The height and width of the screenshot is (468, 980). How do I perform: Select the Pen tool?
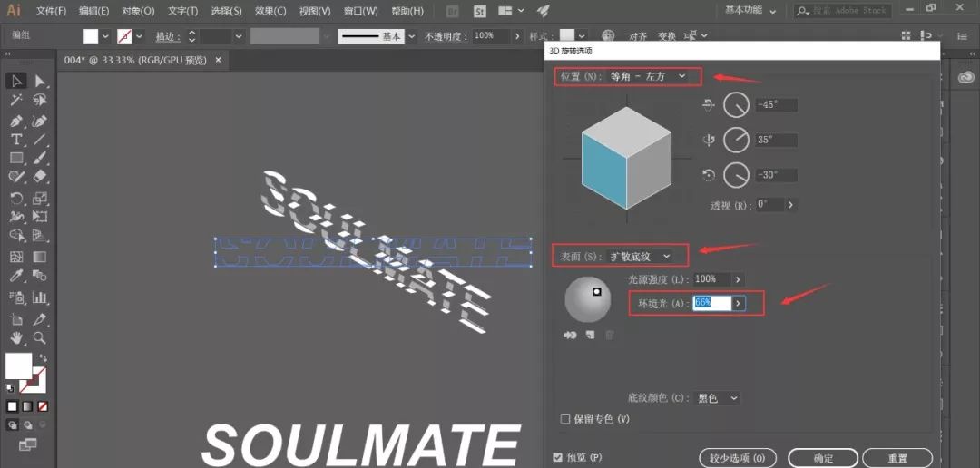[16, 121]
